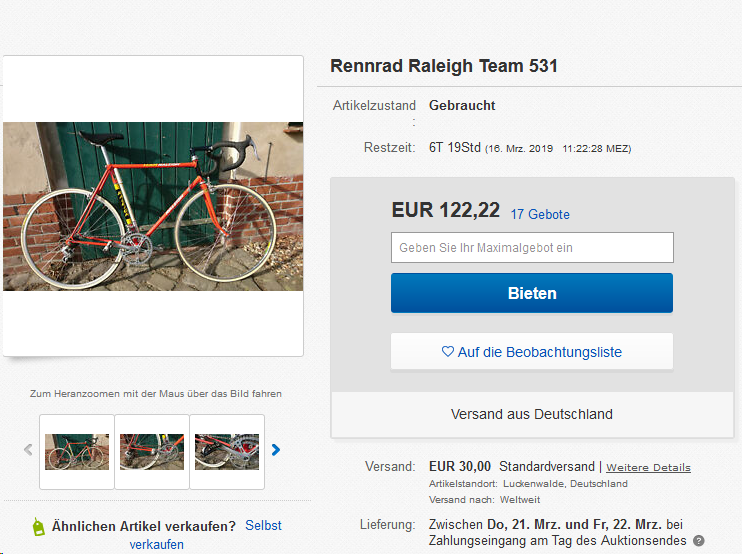The height and width of the screenshot is (554, 742).
Task: Click the Versand aus Deutschland notice
Action: click(532, 414)
